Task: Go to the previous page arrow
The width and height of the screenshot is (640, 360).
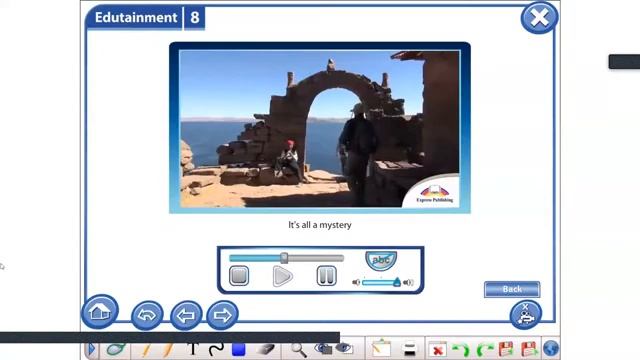Action: coord(186,315)
